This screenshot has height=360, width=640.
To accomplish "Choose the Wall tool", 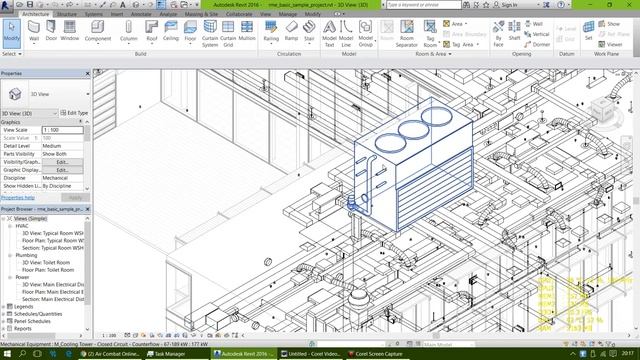I will [x=34, y=32].
